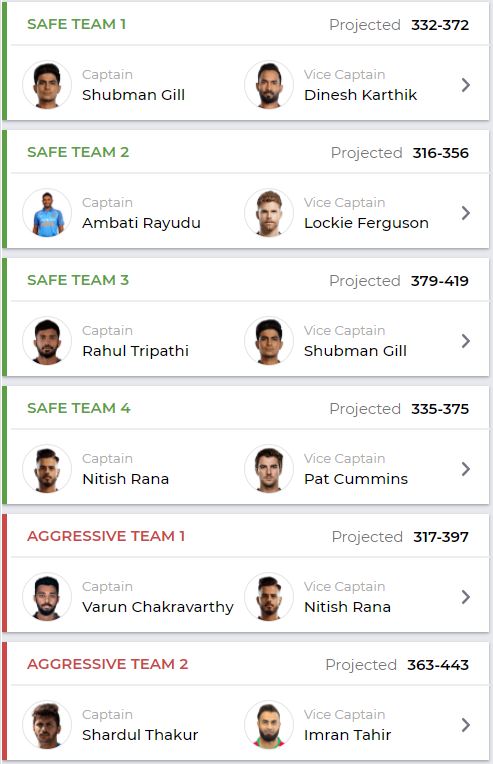Expand Safe Team 2 chevron arrow

click(x=466, y=213)
